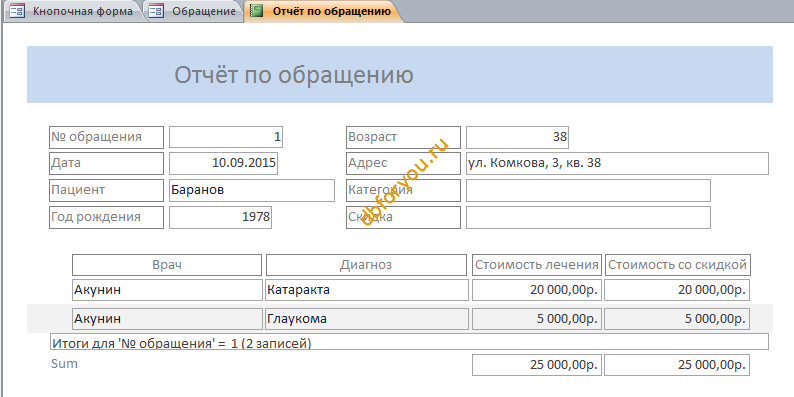Click the Год рождения label
794x397 pixels.
(x=106, y=217)
